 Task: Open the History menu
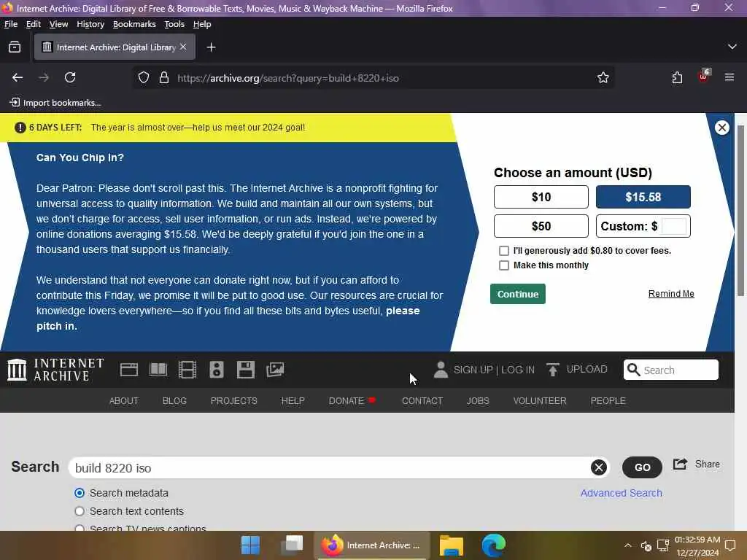point(90,24)
